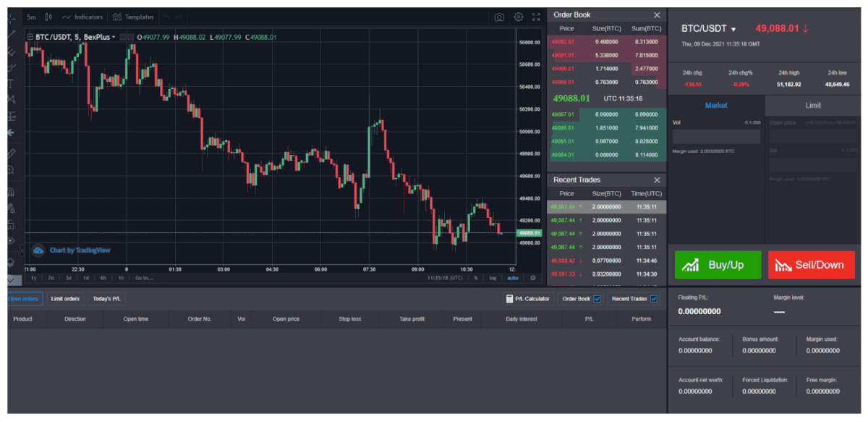Select bid price 49084.01 in order book
The image size is (868, 422).
[x=562, y=155]
